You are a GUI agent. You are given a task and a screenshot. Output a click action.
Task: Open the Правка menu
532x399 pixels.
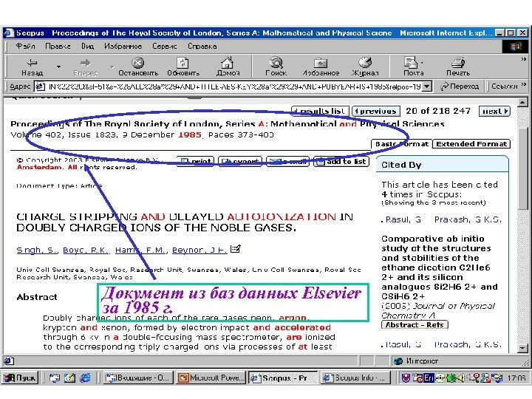(58, 46)
